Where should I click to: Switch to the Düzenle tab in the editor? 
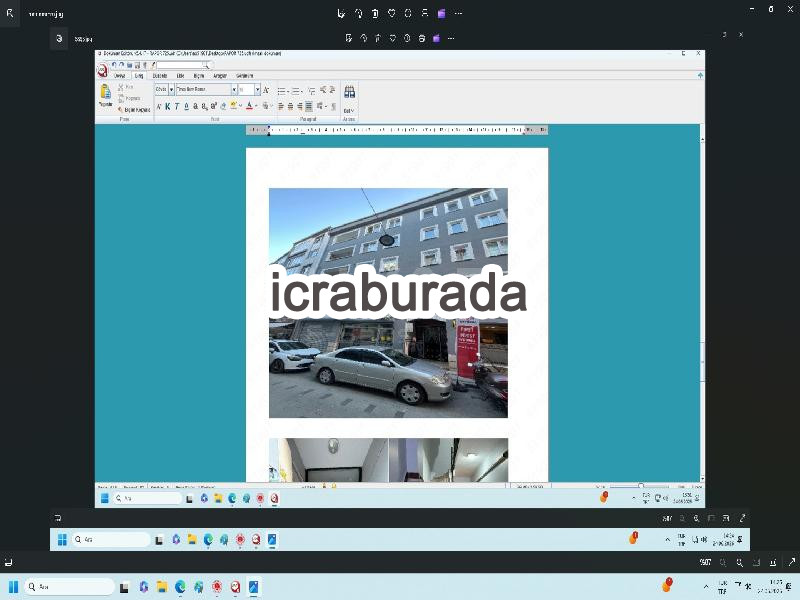pyautogui.click(x=160, y=76)
